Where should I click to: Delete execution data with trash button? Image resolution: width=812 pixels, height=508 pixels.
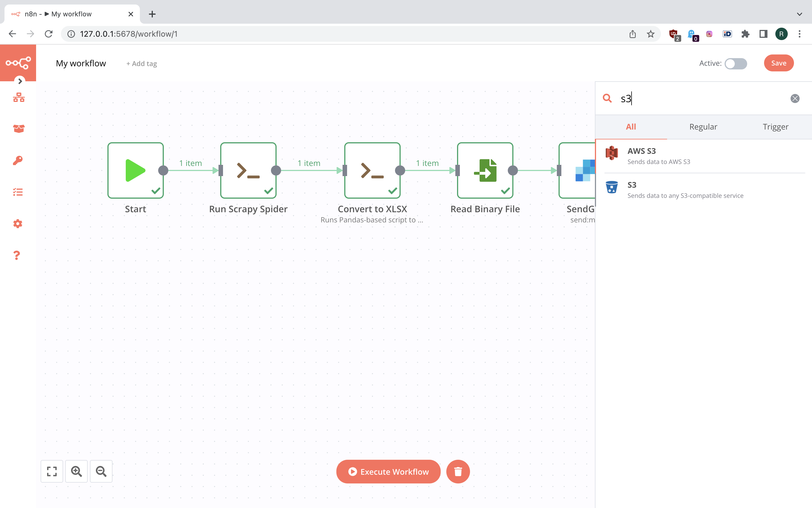coord(458,471)
